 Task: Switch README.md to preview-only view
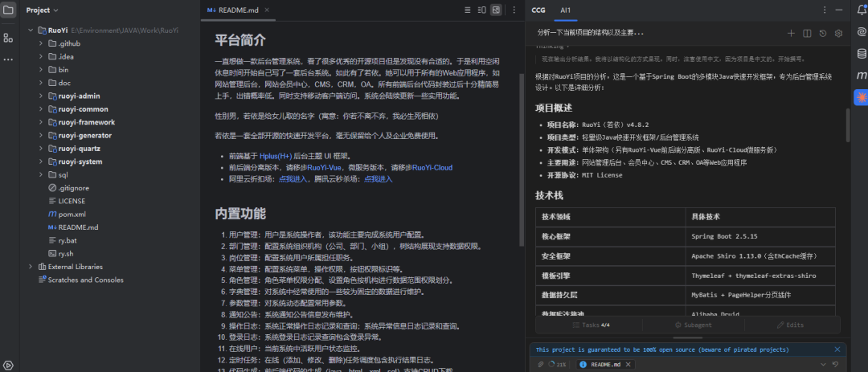pyautogui.click(x=496, y=10)
